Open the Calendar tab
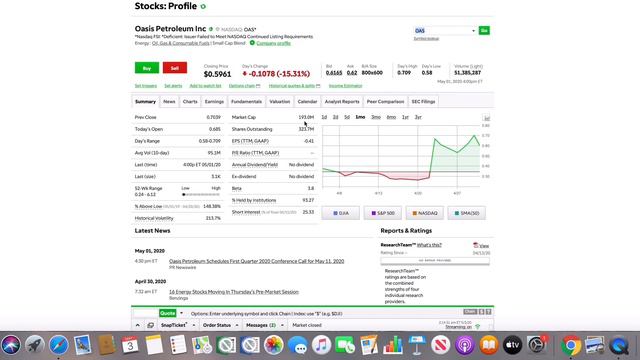The image size is (640, 360). tap(307, 102)
